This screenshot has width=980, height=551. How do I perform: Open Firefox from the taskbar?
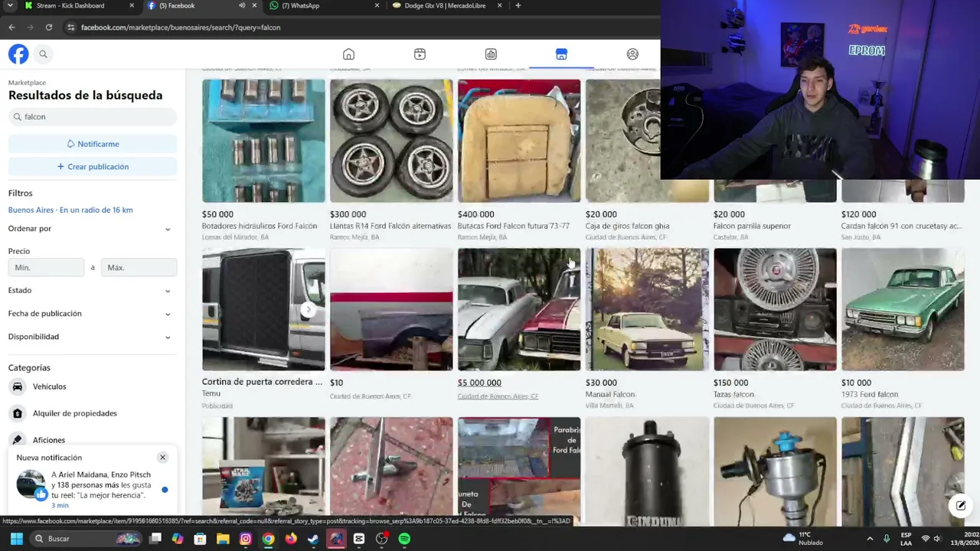tap(291, 539)
